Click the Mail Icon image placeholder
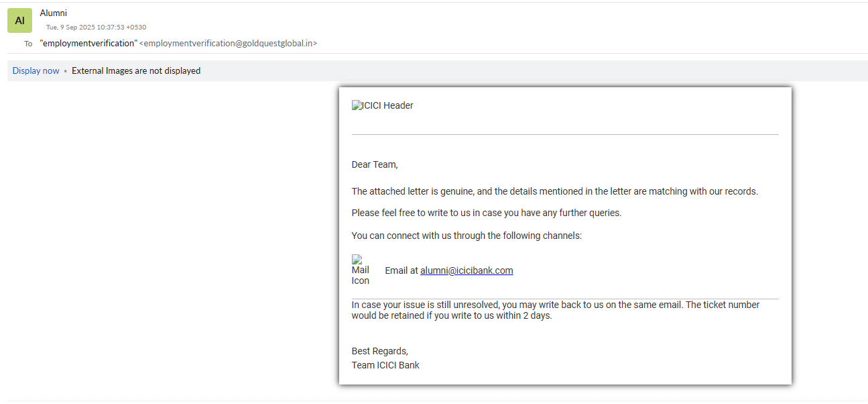The height and width of the screenshot is (404, 868). [x=360, y=270]
